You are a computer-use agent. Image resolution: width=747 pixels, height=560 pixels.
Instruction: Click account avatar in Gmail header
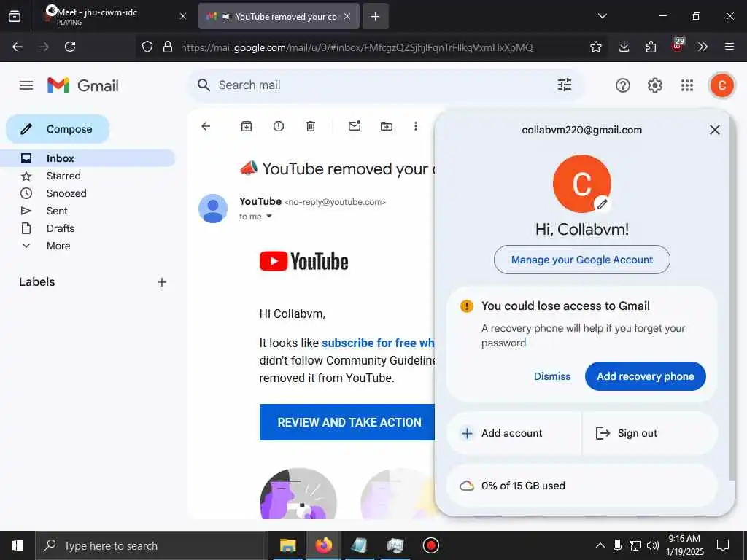(x=721, y=85)
